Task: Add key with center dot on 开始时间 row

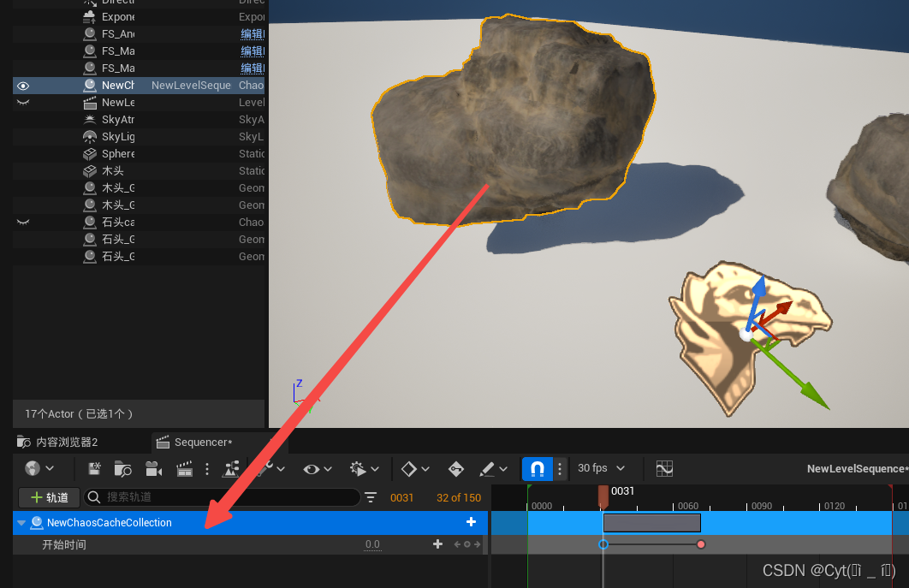Action: tap(466, 544)
